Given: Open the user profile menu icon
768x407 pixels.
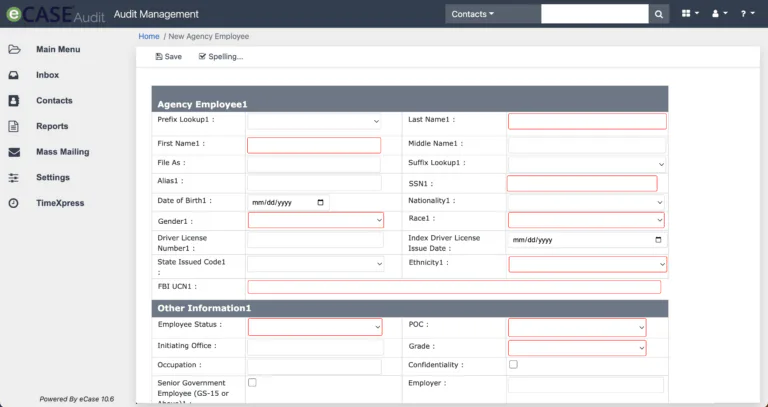Looking at the screenshot, I should 720,14.
